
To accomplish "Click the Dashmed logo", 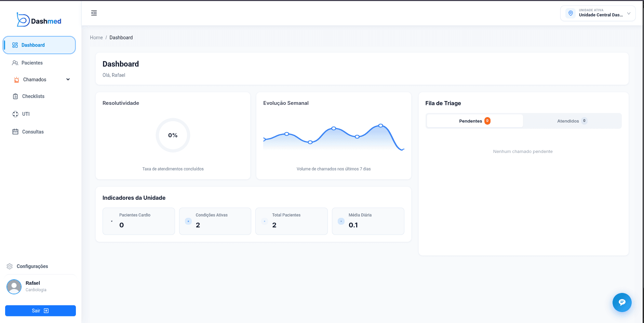I will coord(39,20).
